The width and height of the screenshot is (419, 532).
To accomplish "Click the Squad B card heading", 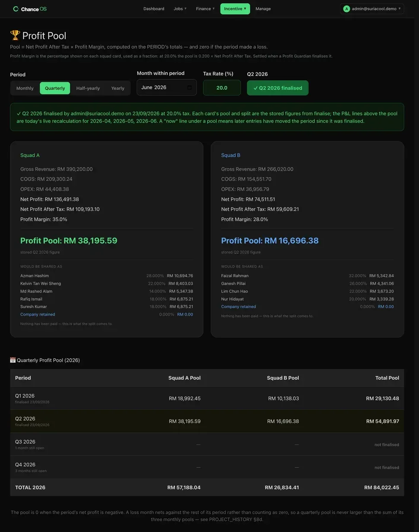I will coord(231,155).
